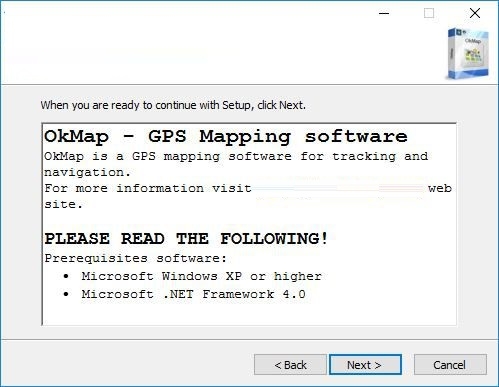
Task: Click the Next > button to continue Setup
Action: coord(365,365)
